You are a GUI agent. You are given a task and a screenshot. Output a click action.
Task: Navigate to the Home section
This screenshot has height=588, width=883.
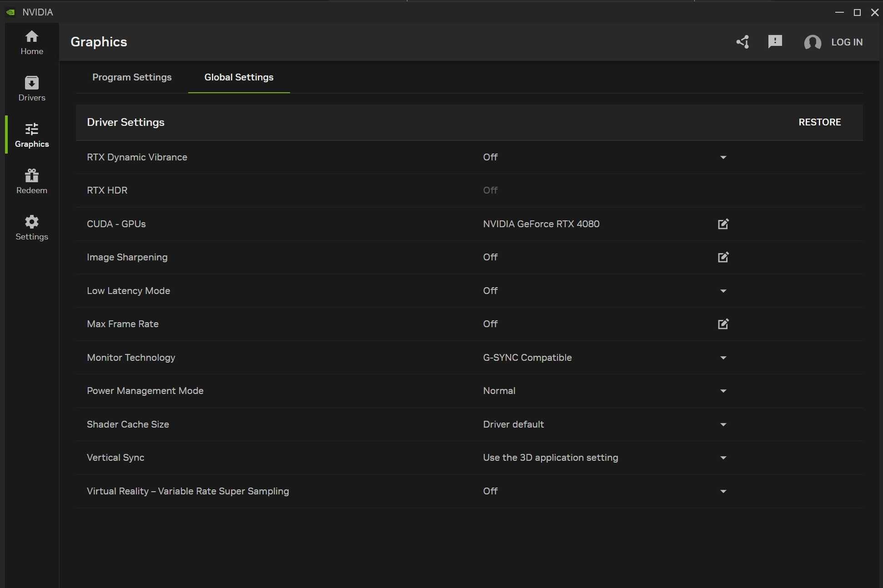pos(31,42)
